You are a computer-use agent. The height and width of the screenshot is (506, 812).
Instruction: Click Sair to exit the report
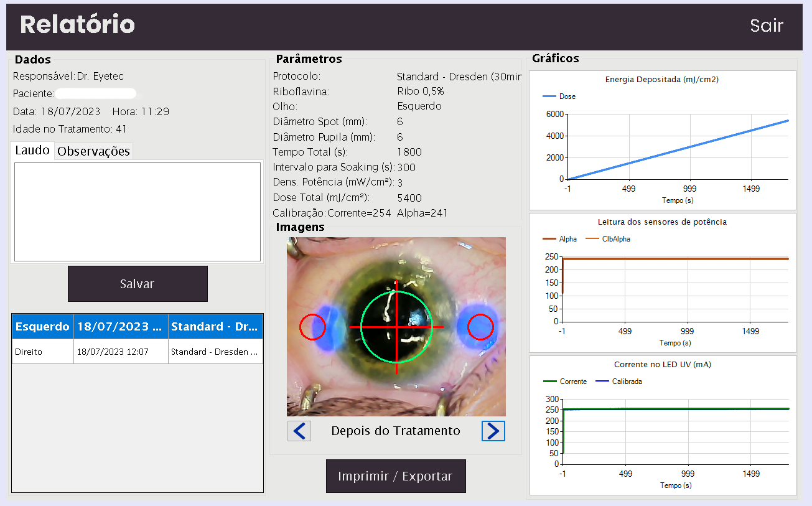[x=767, y=26]
